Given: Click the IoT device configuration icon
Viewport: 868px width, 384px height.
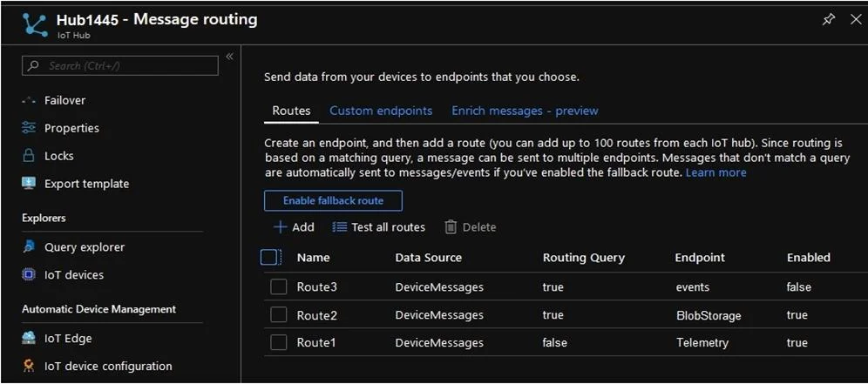Looking at the screenshot, I should tap(28, 367).
